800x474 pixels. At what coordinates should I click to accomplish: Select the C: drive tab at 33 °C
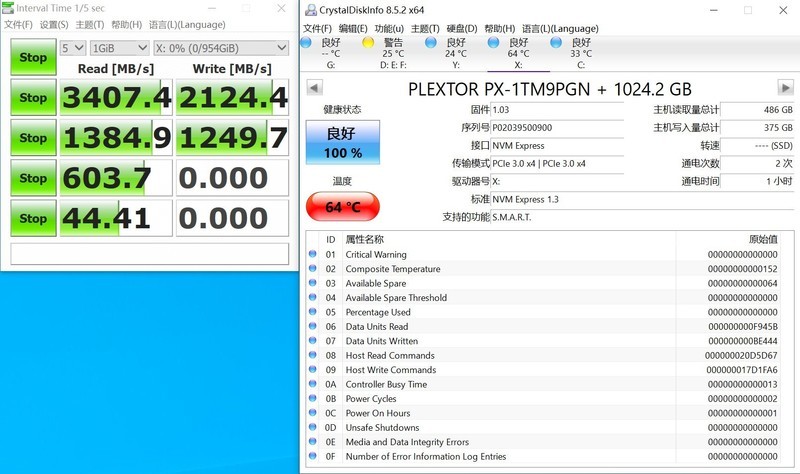coord(581,53)
